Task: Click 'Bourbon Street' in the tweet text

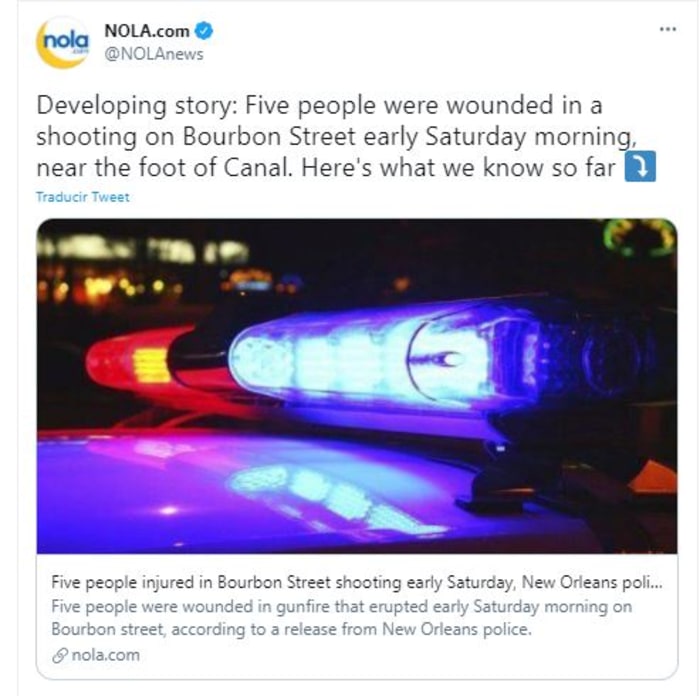Action: click(269, 137)
